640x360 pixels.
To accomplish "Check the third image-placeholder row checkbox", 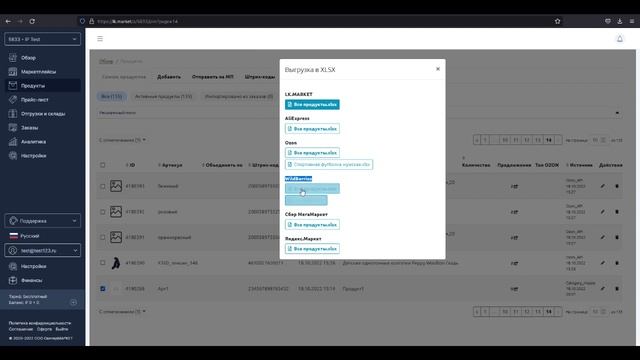I will point(102,237).
